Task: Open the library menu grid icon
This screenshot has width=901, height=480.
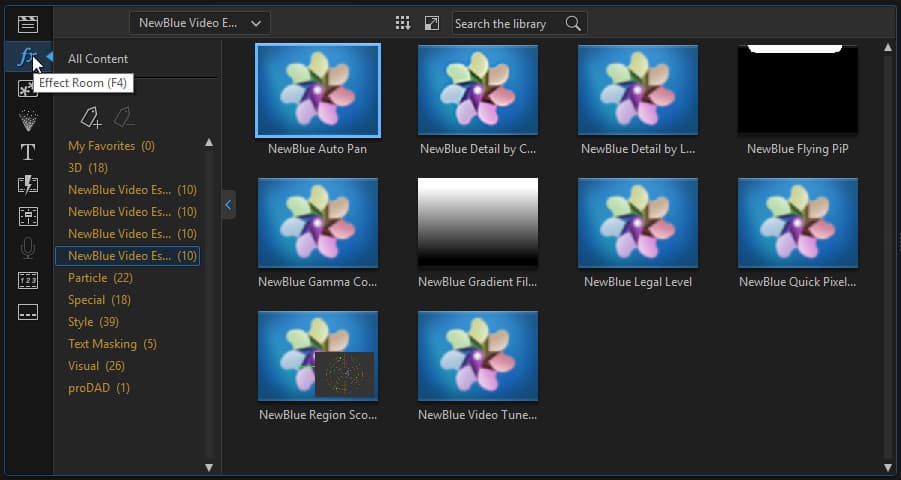Action: [x=403, y=24]
